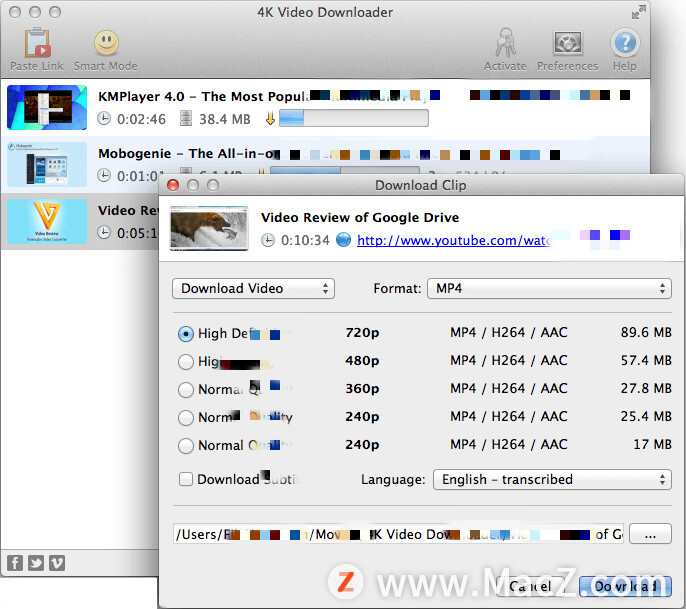Click the clock icon beside 0:02:46
The width and height of the screenshot is (686, 609).
click(x=104, y=119)
